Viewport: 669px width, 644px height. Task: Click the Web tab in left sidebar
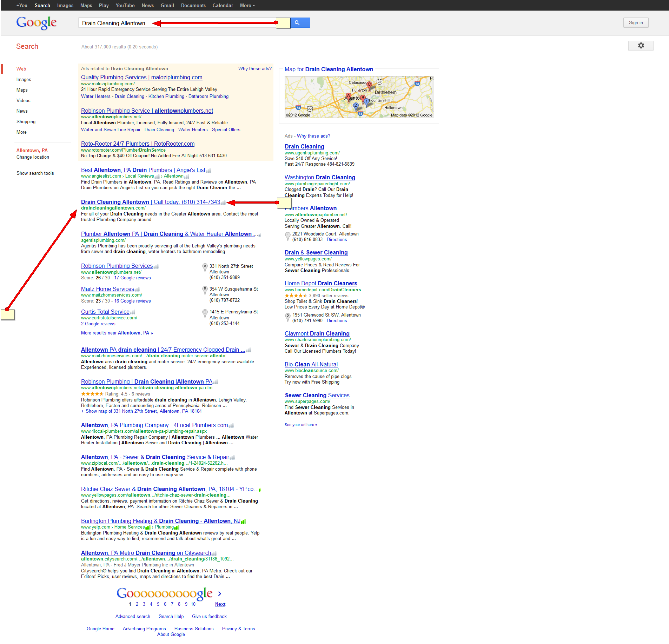tap(21, 69)
